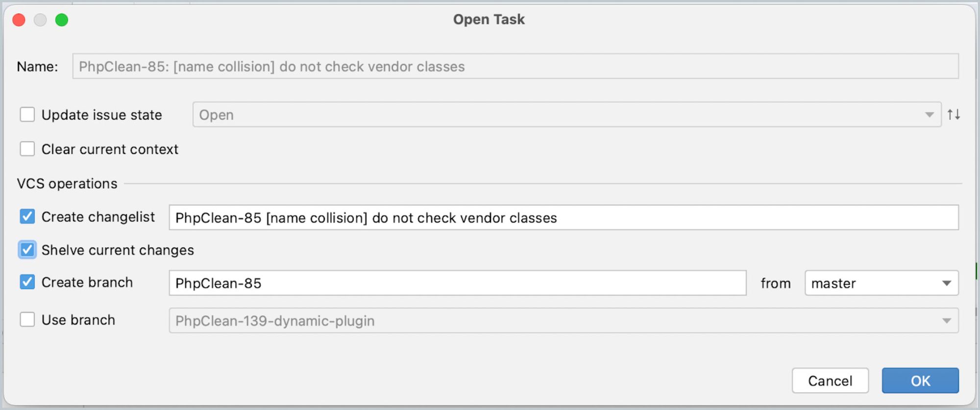The width and height of the screenshot is (980, 410).
Task: Click the OK button
Action: 920,381
